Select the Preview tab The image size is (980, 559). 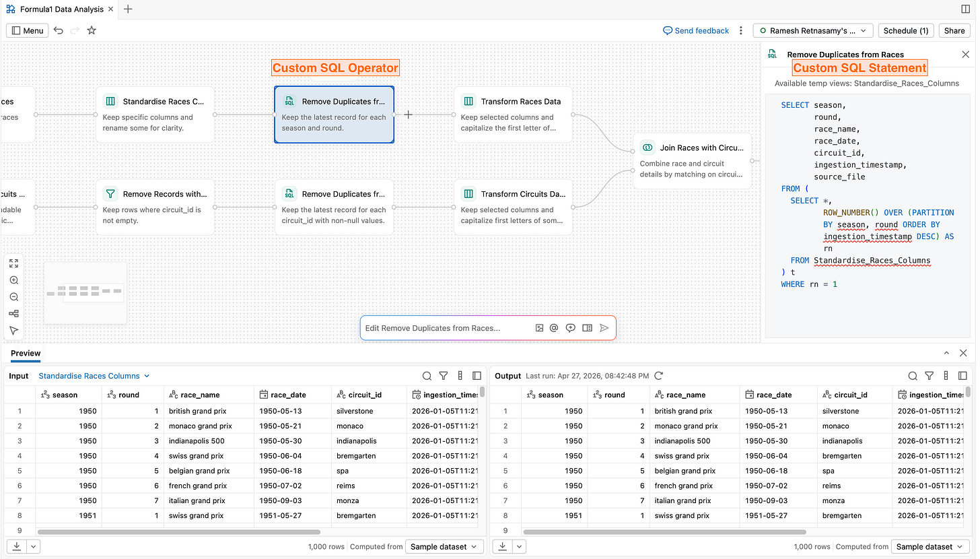pos(26,354)
